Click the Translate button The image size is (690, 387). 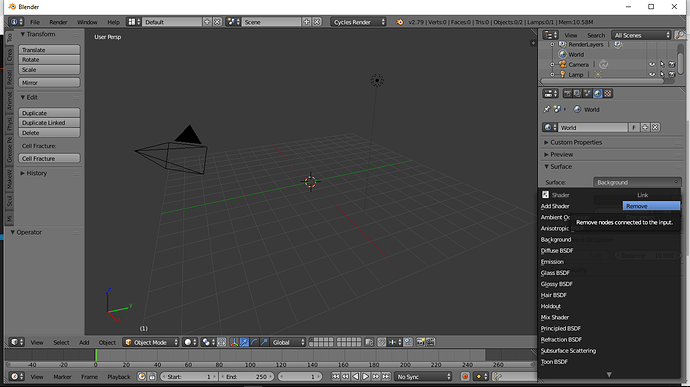click(49, 50)
